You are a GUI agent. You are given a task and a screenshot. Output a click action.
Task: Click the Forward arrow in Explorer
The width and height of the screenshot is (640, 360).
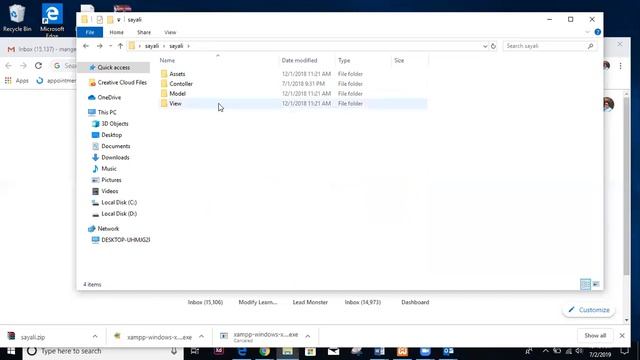pos(100,46)
